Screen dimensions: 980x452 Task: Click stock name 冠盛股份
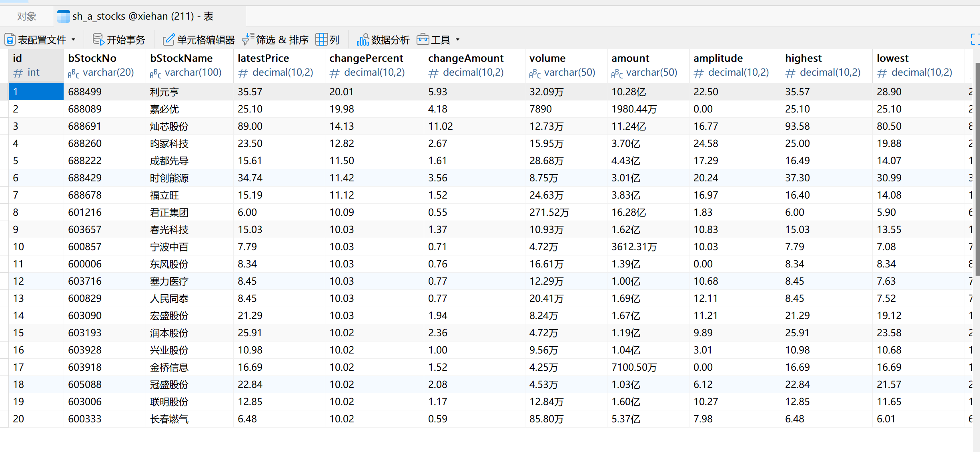pyautogui.click(x=169, y=384)
